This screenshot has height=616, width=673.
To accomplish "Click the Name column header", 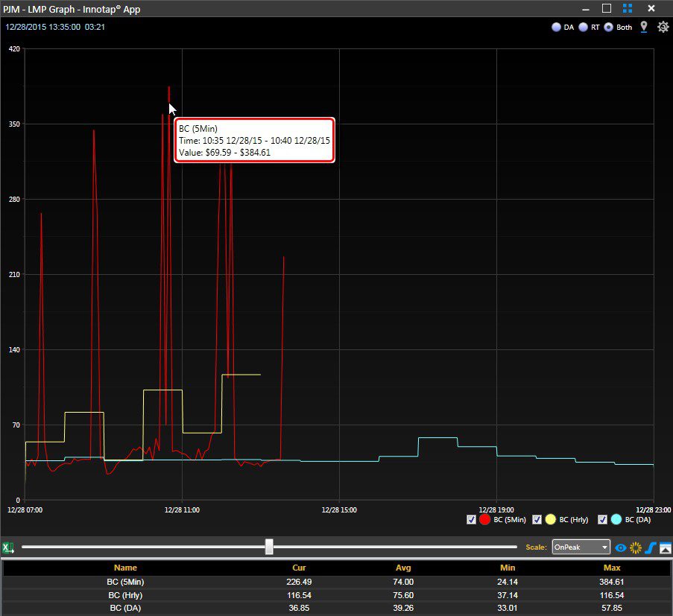I will 125,568.
